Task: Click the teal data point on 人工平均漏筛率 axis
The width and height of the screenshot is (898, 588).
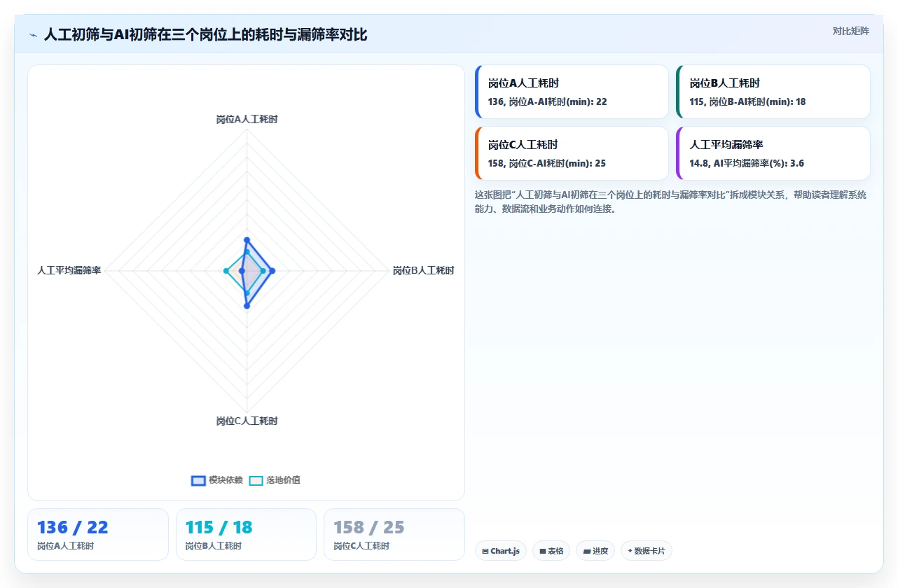Action: [x=226, y=271]
